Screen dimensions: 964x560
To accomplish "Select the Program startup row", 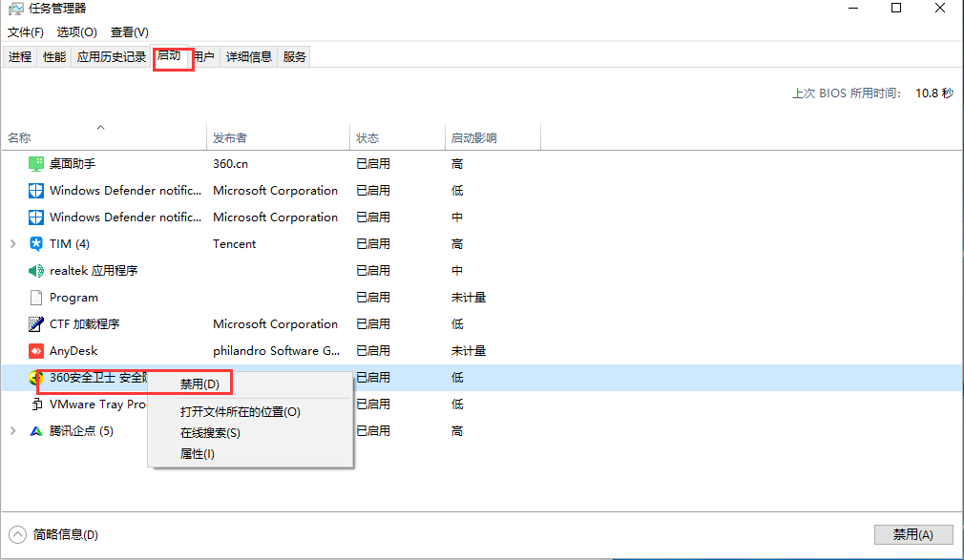I will 72,297.
